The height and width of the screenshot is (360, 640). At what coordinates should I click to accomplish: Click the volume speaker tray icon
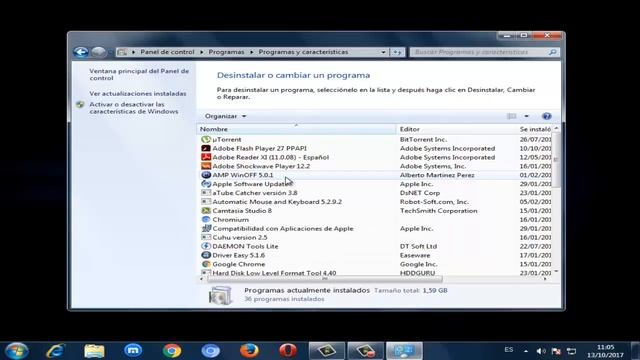pyautogui.click(x=541, y=351)
